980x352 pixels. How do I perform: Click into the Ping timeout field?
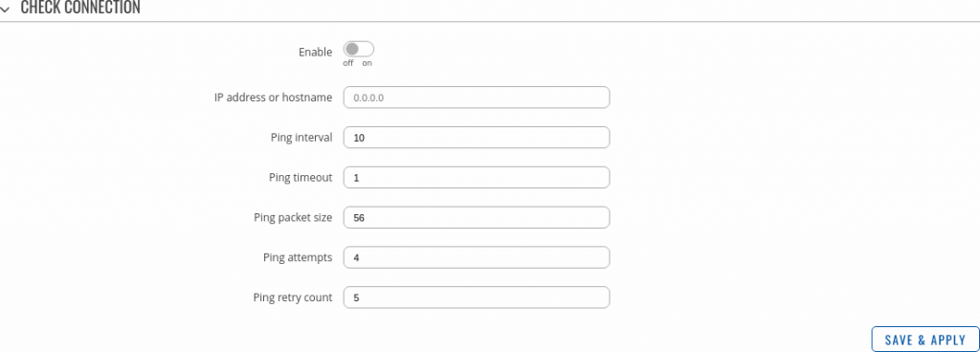coord(477,177)
